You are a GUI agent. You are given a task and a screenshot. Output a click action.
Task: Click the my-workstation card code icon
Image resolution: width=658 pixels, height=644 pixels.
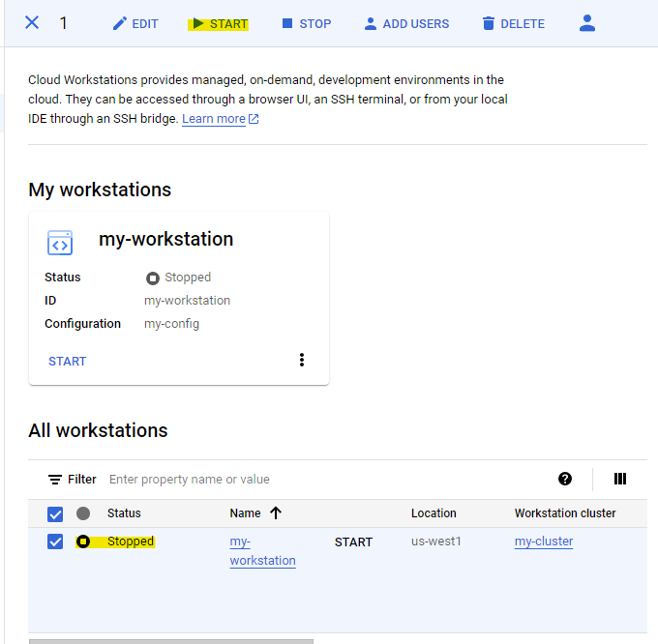click(60, 243)
